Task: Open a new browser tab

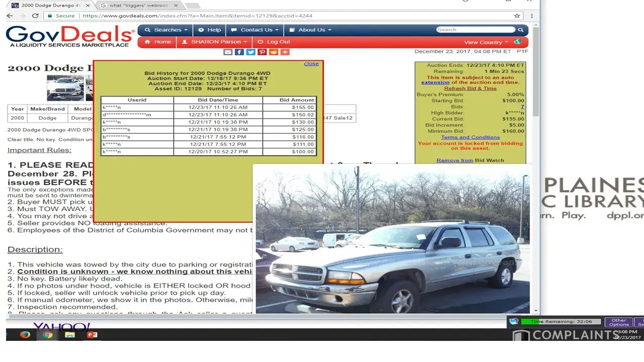Action: pos(192,6)
